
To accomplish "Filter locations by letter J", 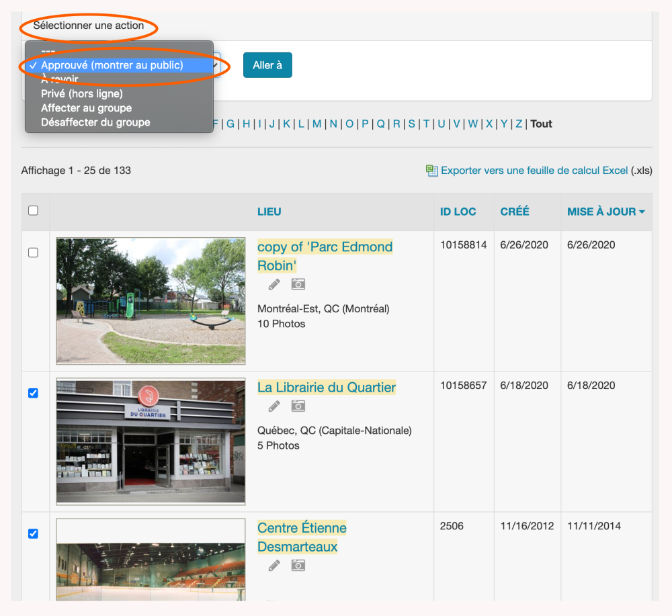I will [x=271, y=124].
